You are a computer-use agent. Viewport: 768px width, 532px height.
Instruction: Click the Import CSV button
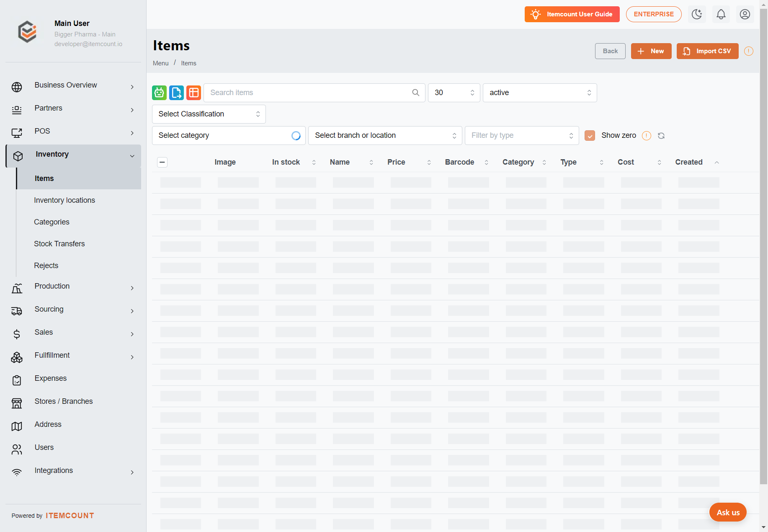[707, 51]
